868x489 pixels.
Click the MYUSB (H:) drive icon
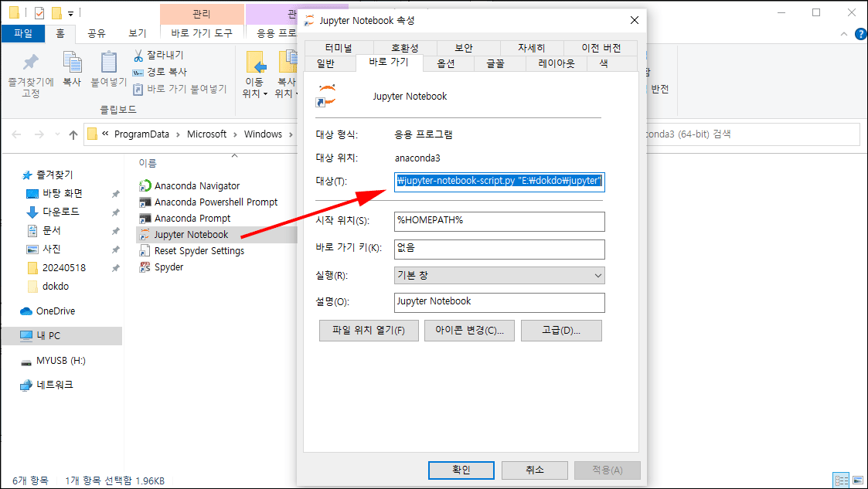[26, 362]
